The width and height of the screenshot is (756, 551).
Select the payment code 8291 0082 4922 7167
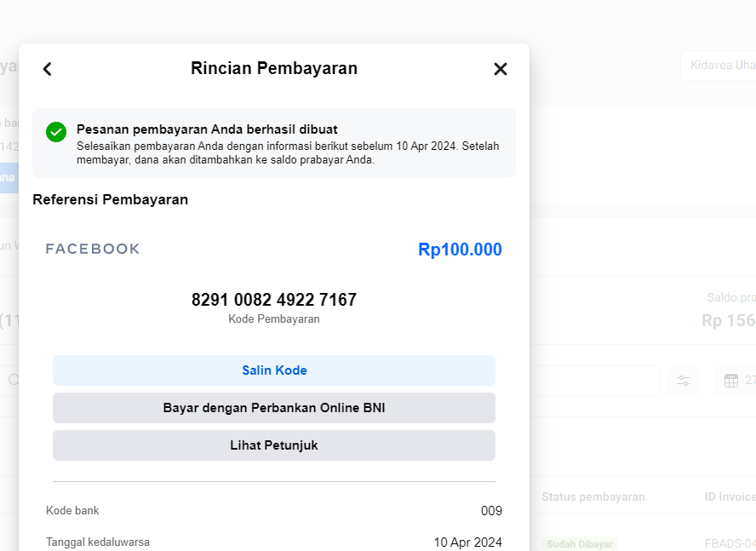point(274,300)
